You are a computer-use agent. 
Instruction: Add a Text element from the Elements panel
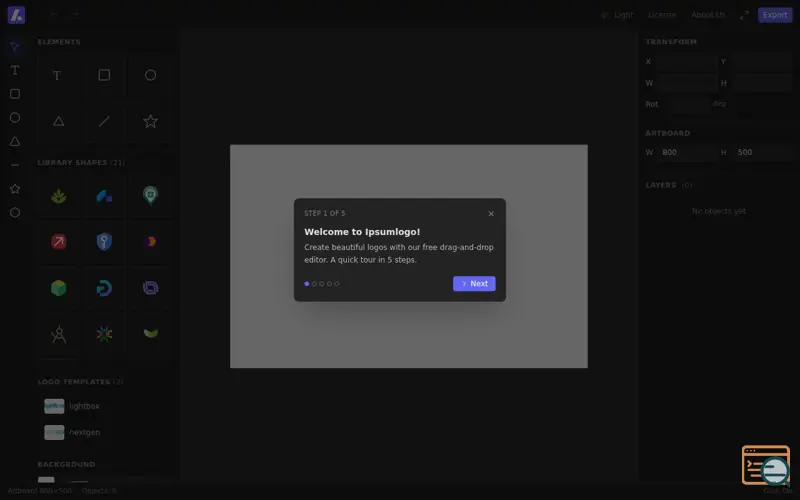[x=58, y=76]
